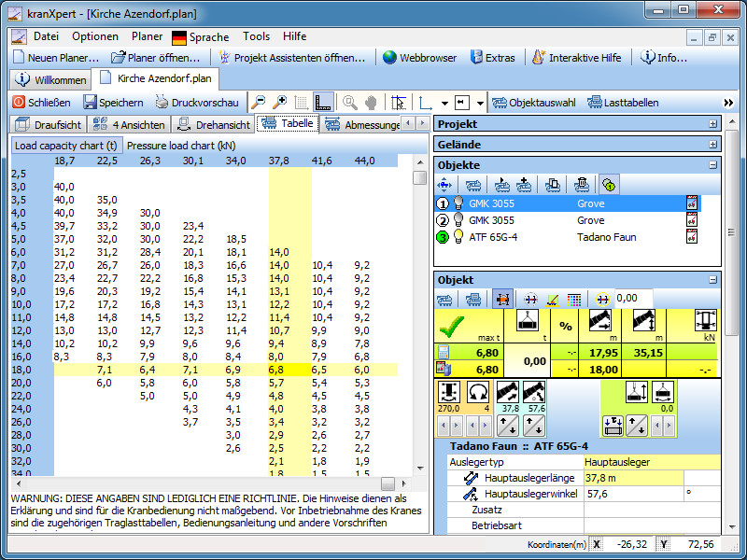Screen dimensions: 747x560
Task: Click the 0,00 input field in Objekt toolbar
Action: click(x=633, y=299)
